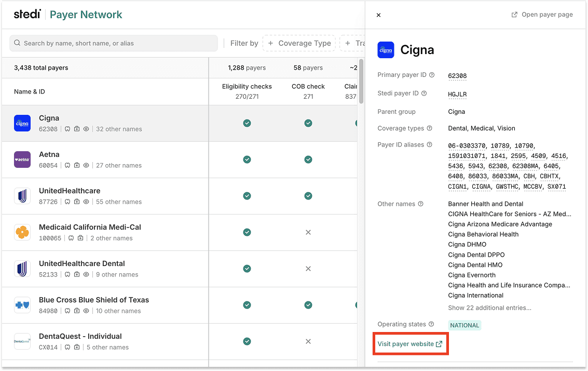
Task: Click '55 other names' in UnitedHealthcare row
Action: 119,202
